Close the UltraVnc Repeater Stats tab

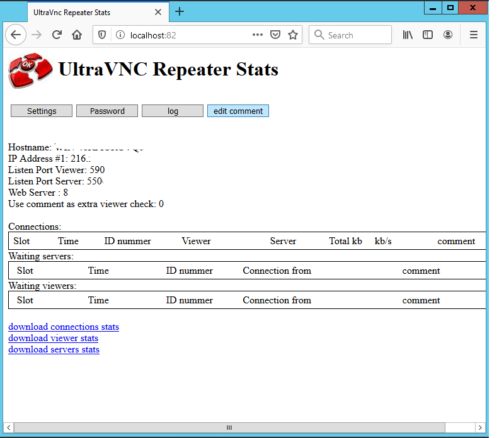click(158, 12)
